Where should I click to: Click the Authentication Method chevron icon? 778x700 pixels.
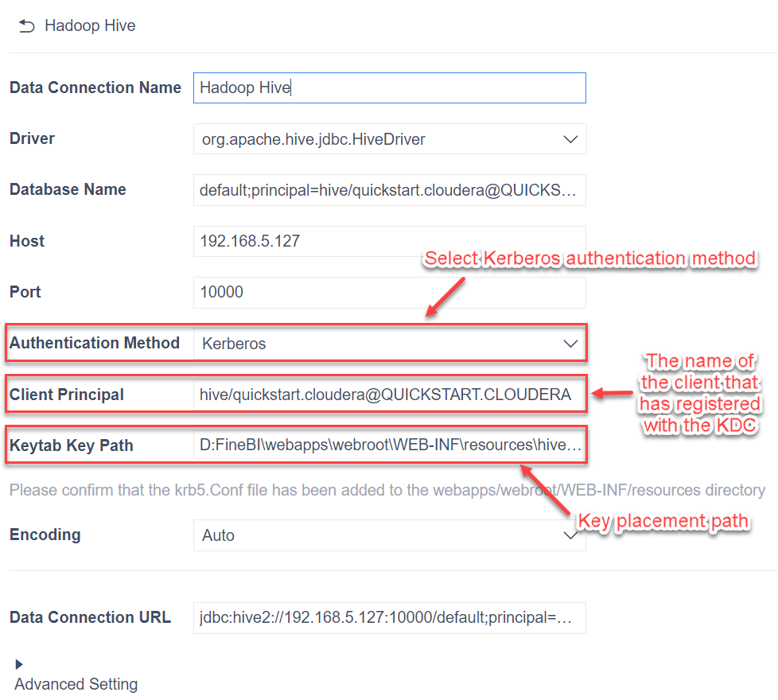570,343
